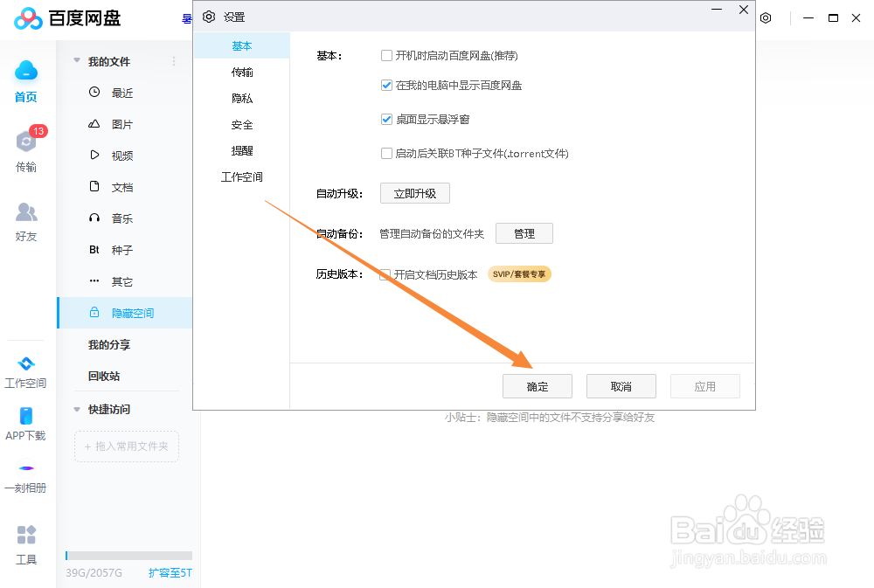This screenshot has height=588, width=874.
Task: Select 文档 with the document icon
Action: click(124, 187)
